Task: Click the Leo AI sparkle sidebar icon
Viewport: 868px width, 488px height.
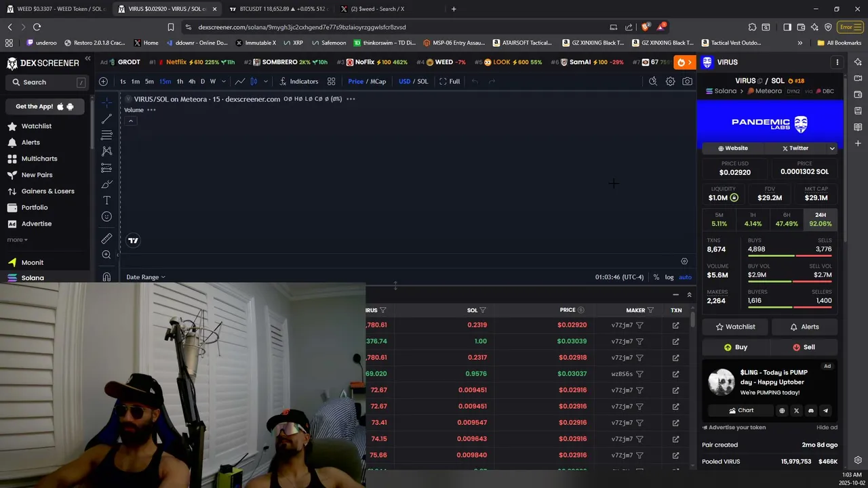Action: (x=858, y=62)
